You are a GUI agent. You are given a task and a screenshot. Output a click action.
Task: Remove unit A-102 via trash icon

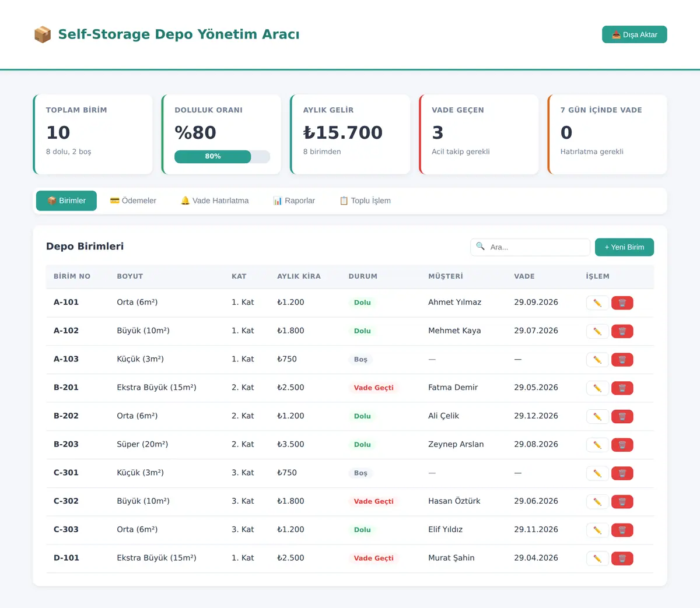point(622,331)
